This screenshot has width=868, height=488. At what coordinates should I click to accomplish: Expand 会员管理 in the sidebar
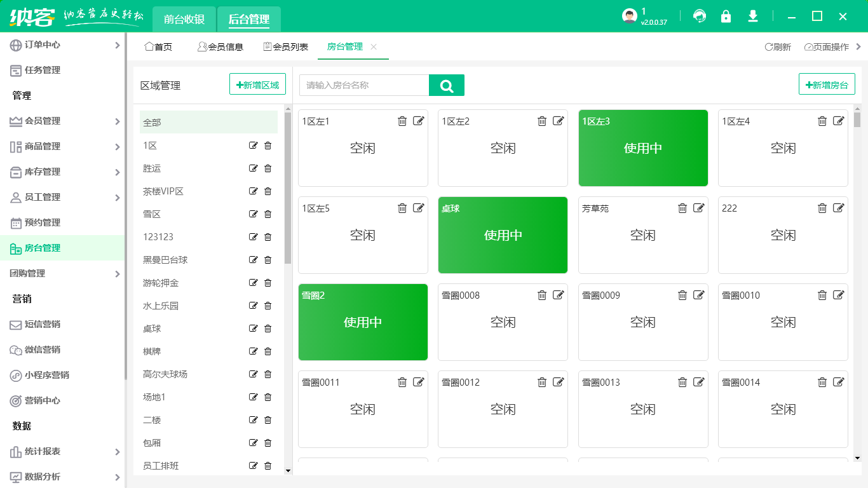(117, 121)
